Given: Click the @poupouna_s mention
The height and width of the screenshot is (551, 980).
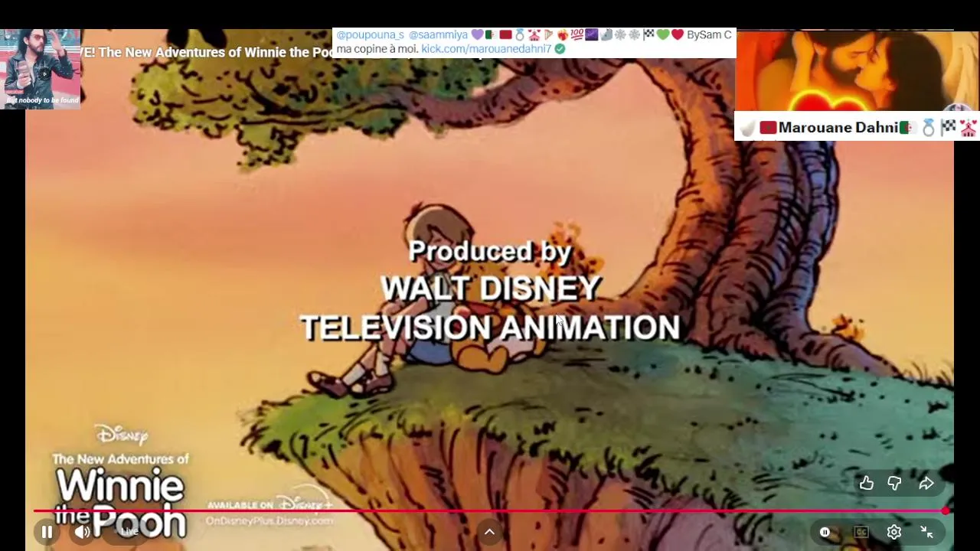Looking at the screenshot, I should pos(370,34).
